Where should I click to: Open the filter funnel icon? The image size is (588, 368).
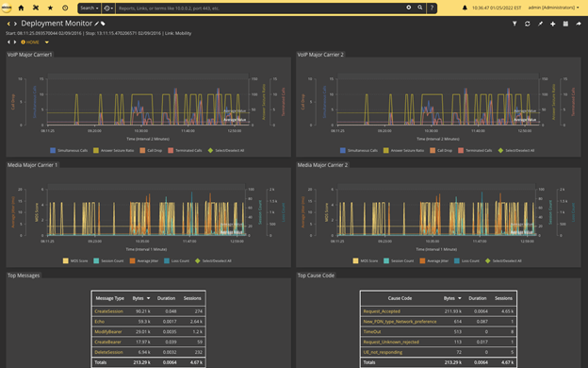pyautogui.click(x=514, y=24)
